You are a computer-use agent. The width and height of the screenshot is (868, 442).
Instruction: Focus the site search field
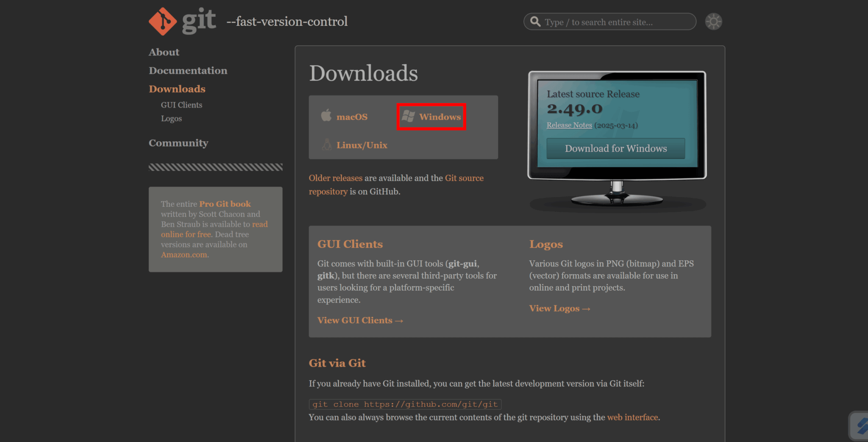(609, 22)
